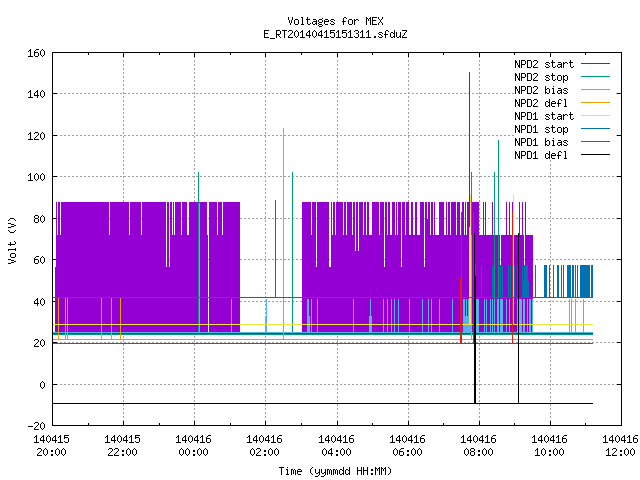
Task: Select the NPD1 start legend entry
Action: [x=544, y=116]
